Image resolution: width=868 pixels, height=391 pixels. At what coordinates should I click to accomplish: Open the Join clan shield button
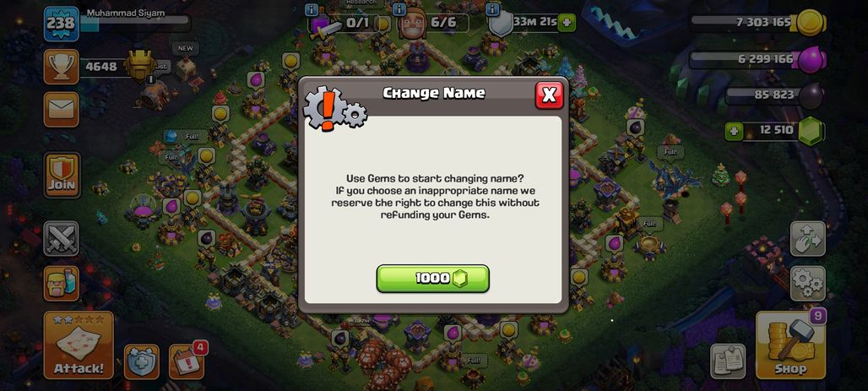click(62, 175)
